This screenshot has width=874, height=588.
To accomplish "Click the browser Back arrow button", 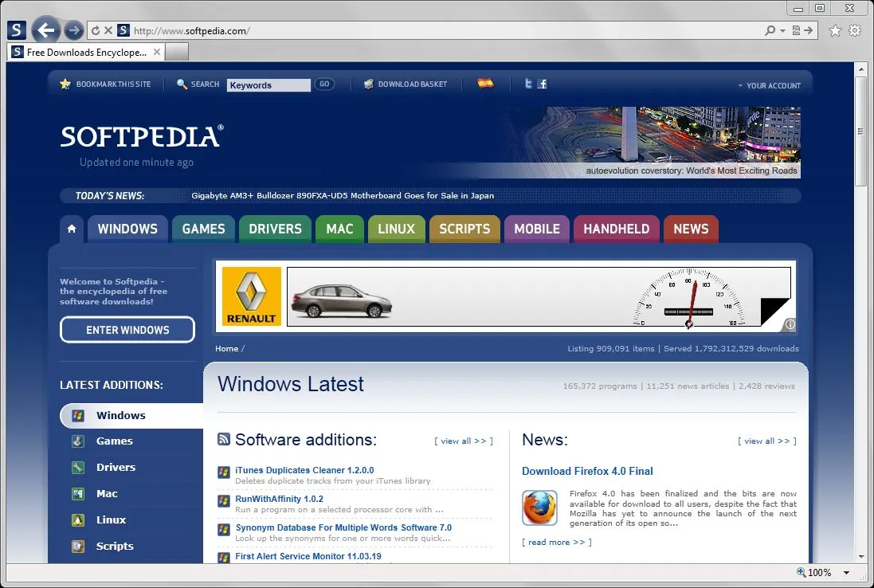I will [46, 30].
